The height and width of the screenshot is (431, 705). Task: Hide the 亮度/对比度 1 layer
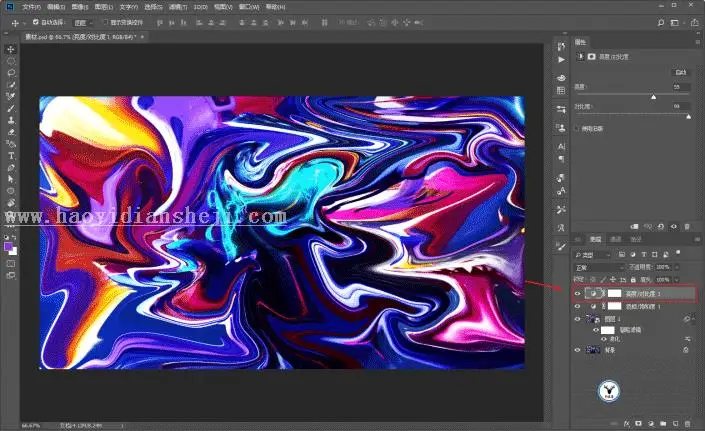(578, 293)
